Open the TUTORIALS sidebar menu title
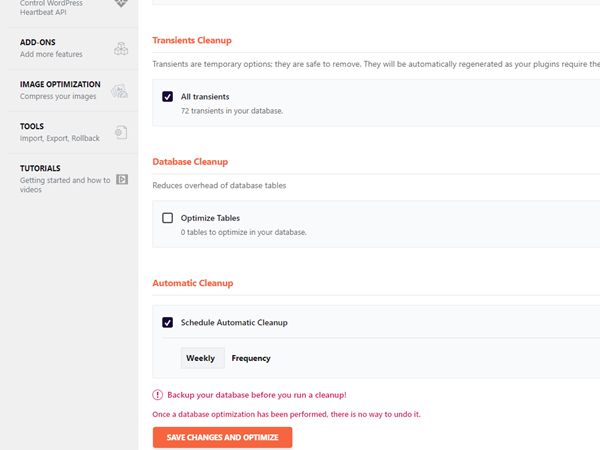Image resolution: width=600 pixels, height=450 pixels. pyautogui.click(x=40, y=168)
